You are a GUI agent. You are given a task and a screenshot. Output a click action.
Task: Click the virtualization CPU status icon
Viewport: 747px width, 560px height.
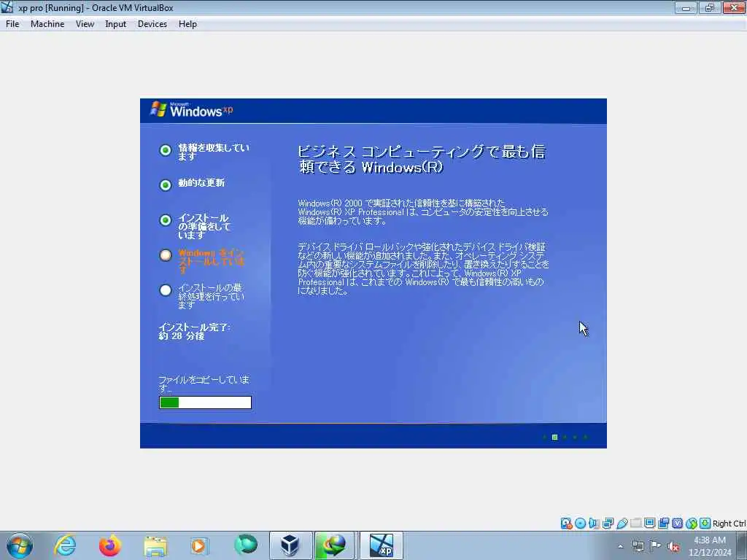point(677,524)
